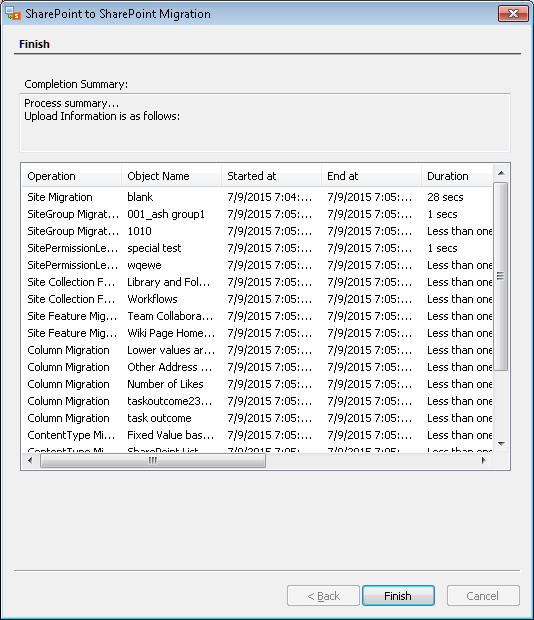The height and width of the screenshot is (620, 534).
Task: Select object 'task outcome'
Action: point(159,418)
